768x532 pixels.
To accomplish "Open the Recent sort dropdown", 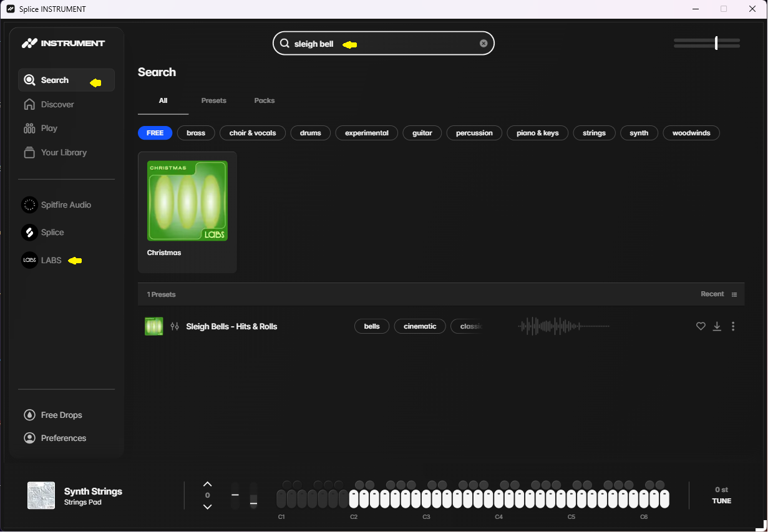I will click(719, 294).
